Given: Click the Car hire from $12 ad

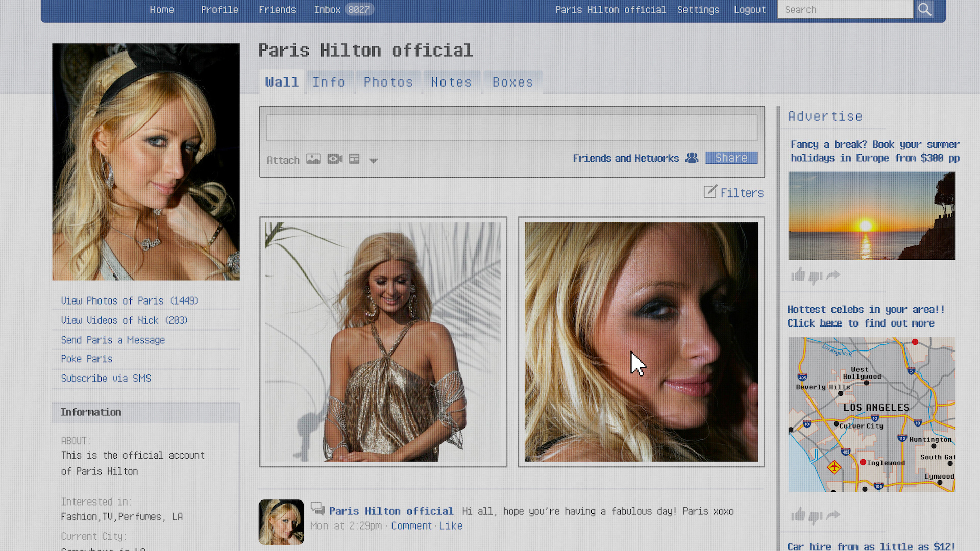Looking at the screenshot, I should pos(871,546).
